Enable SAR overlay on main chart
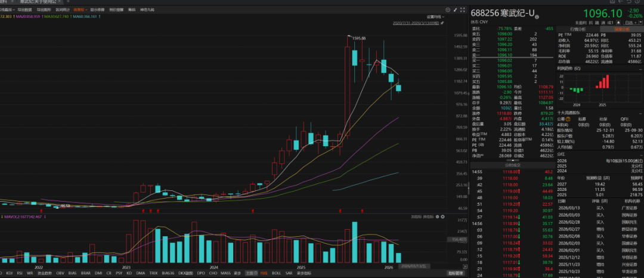The height and width of the screenshot is (278, 644). tap(290, 273)
